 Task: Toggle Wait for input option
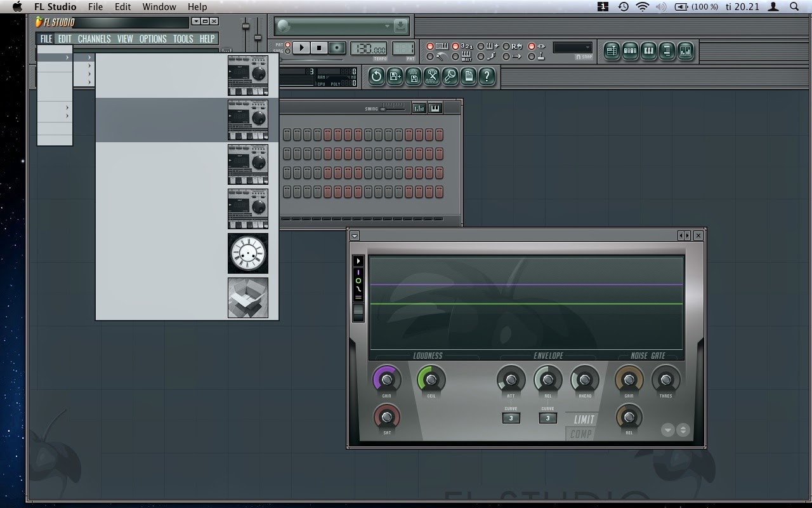462,57
